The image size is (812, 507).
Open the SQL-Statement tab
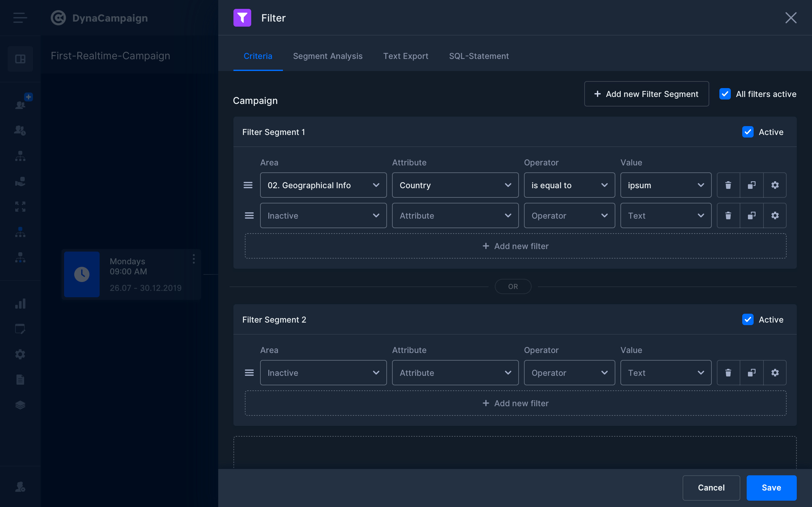coord(479,56)
